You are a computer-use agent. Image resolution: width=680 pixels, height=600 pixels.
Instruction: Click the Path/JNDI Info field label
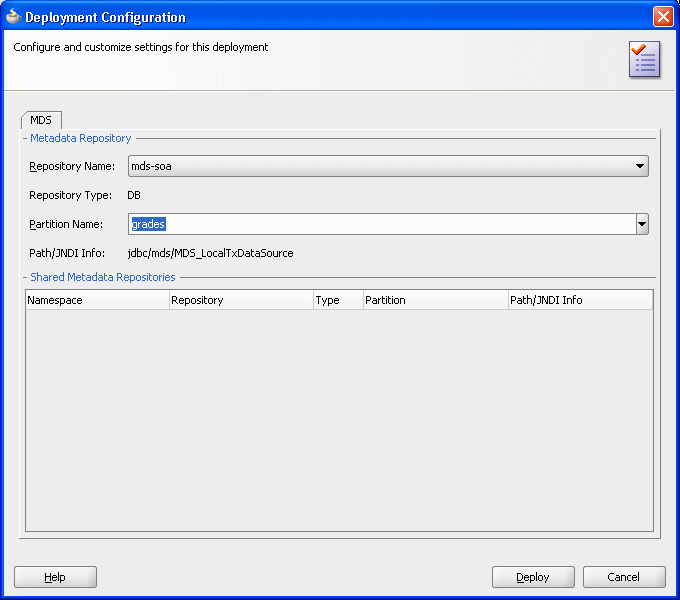(x=67, y=253)
